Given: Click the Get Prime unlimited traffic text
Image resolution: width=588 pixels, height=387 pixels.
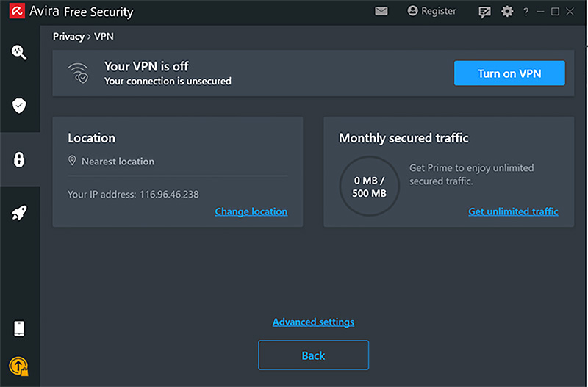Looking at the screenshot, I should (x=471, y=175).
